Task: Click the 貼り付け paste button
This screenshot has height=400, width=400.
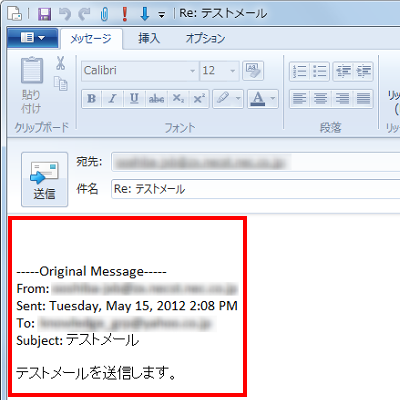Action: [x=32, y=85]
